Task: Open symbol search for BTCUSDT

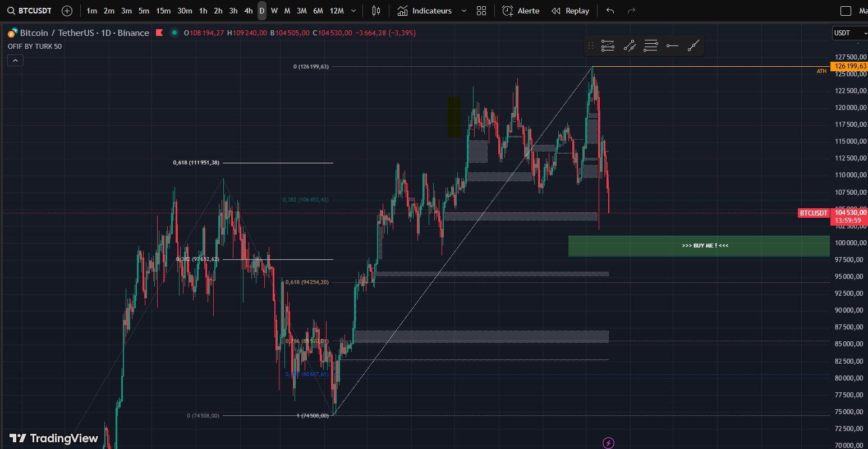Action: pyautogui.click(x=30, y=11)
